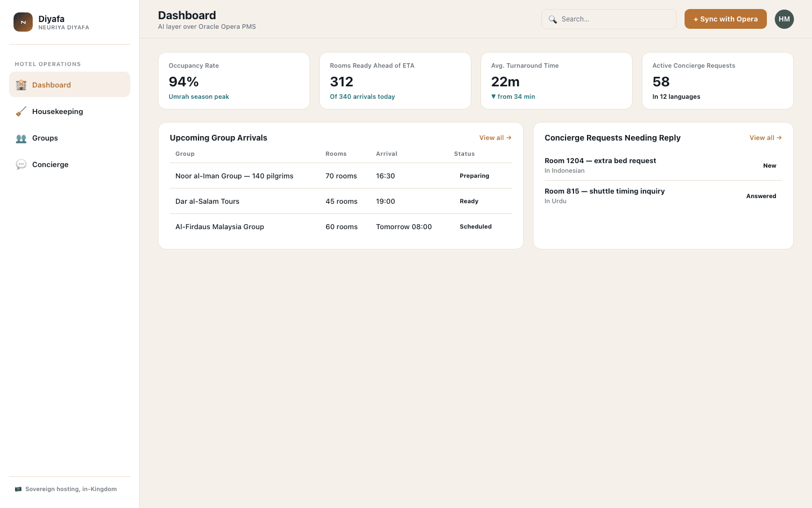812x508 pixels.
Task: Click the Housekeeping broom icon
Action: (21, 111)
